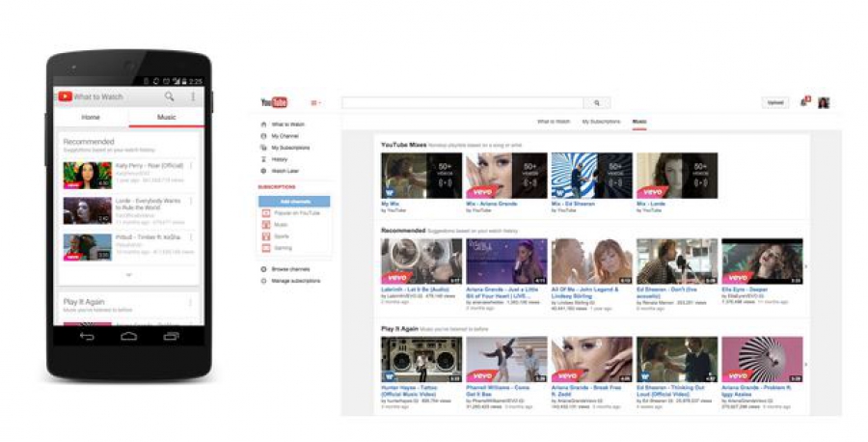Play Hunter Hayes - Tattoo video thumbnail
This screenshot has width=868, height=442.
421,359
